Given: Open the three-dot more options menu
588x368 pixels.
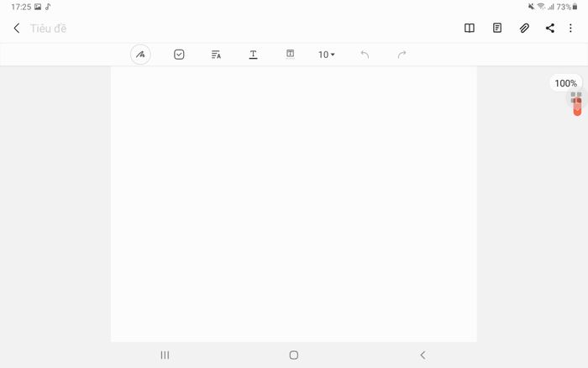Looking at the screenshot, I should 570,28.
